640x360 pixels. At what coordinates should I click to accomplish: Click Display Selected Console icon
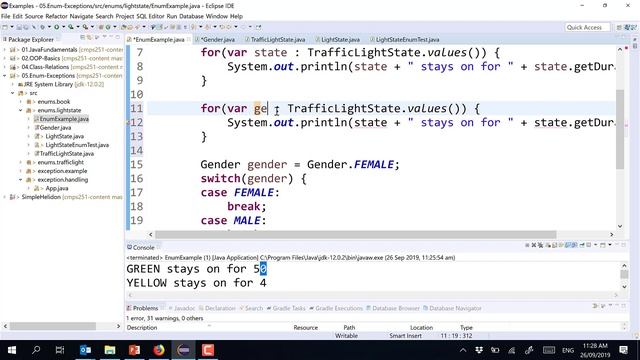pyautogui.click(x=589, y=245)
